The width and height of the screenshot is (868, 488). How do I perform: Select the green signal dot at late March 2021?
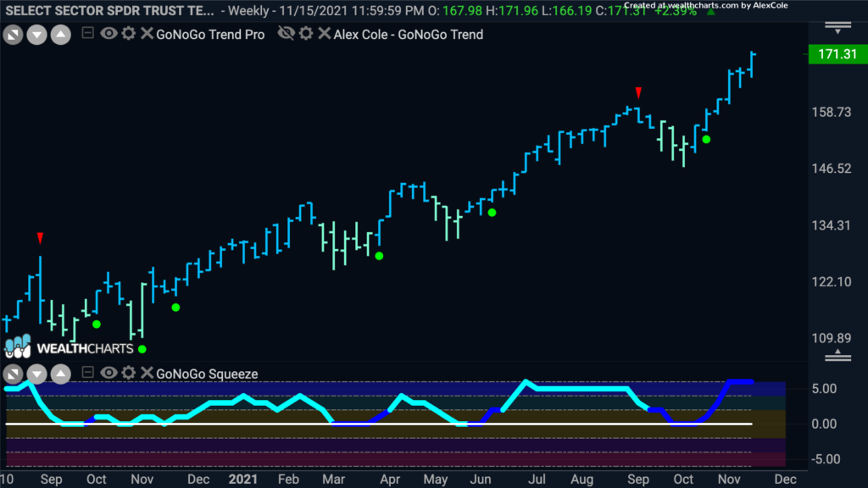(379, 256)
